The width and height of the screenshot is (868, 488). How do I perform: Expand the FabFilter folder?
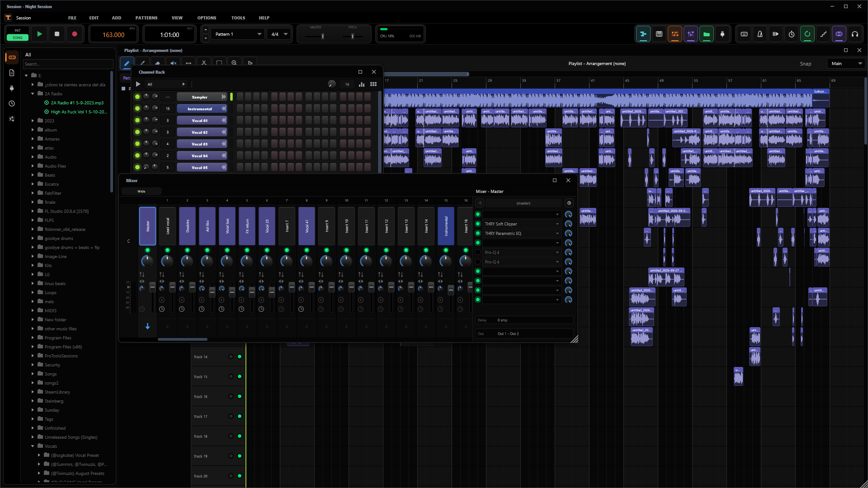(33, 193)
